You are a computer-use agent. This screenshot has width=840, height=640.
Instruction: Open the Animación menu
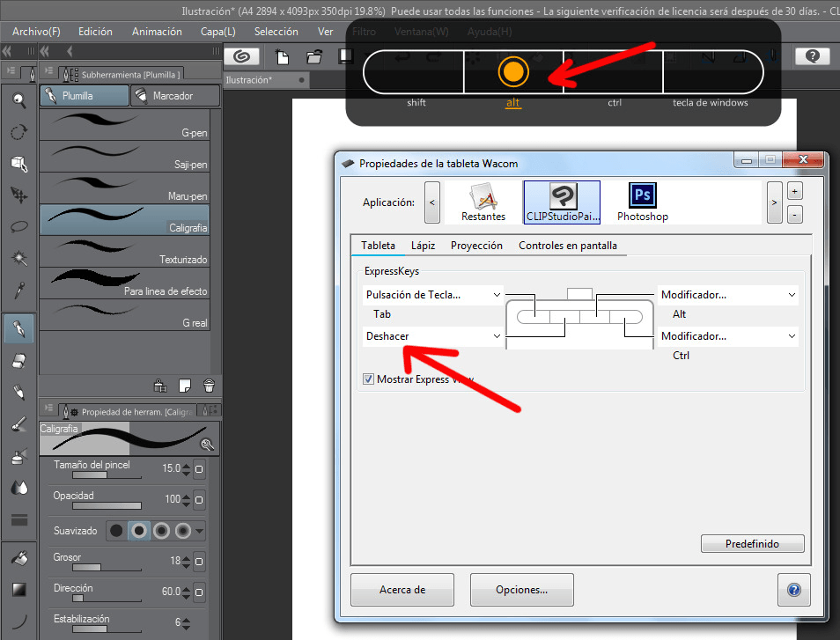157,32
